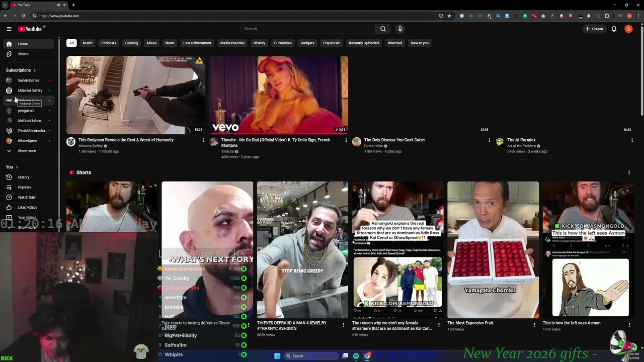Toggle the bookmark star for this page

click(x=449, y=16)
